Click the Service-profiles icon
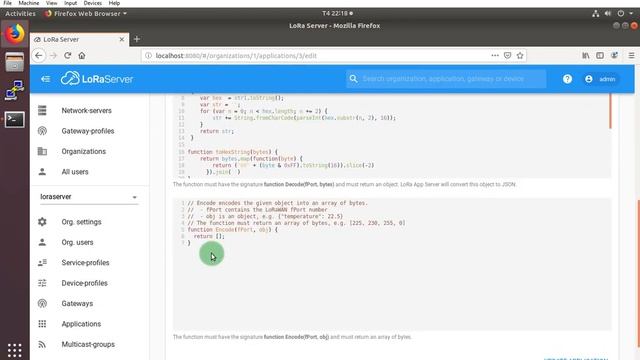The height and width of the screenshot is (360, 640). (x=42, y=262)
